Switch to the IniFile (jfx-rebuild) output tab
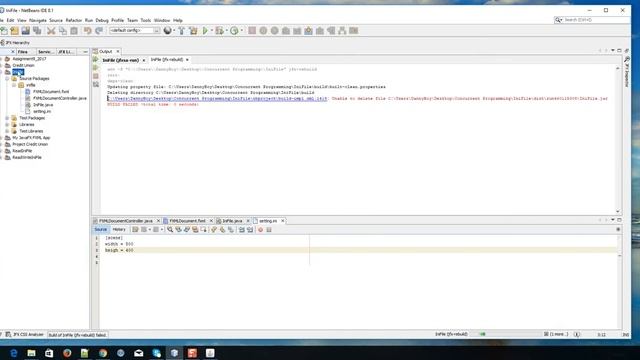 pyautogui.click(x=167, y=60)
